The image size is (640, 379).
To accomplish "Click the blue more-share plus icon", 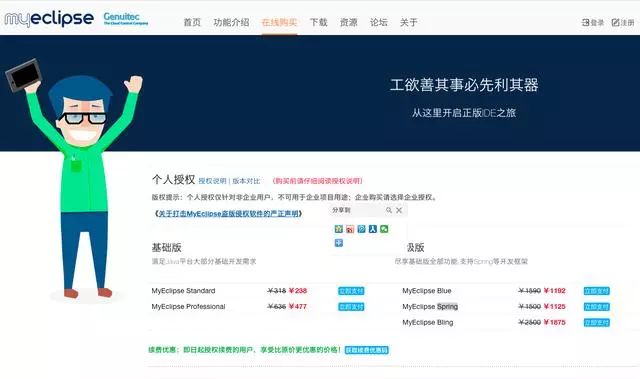I will 338,243.
